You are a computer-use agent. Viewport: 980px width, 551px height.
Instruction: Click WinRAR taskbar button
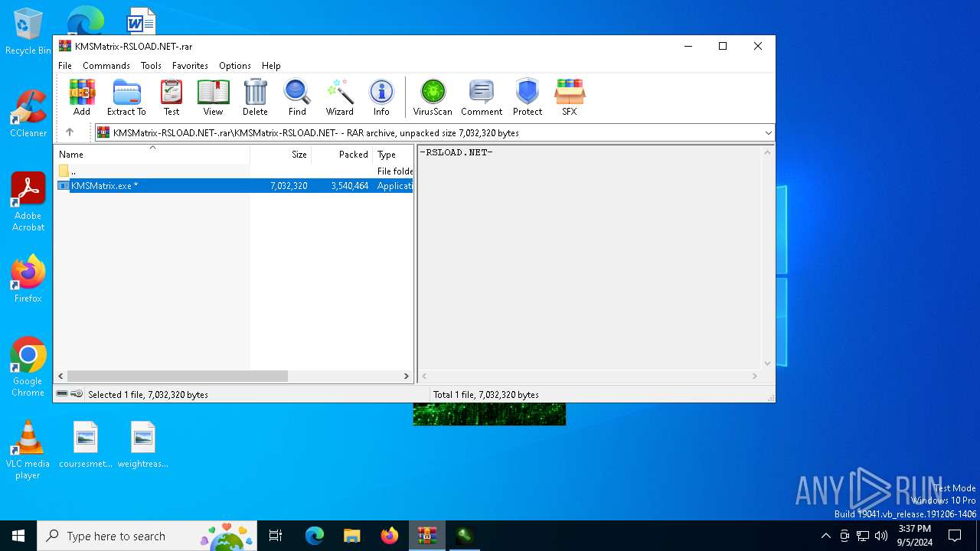(x=426, y=536)
